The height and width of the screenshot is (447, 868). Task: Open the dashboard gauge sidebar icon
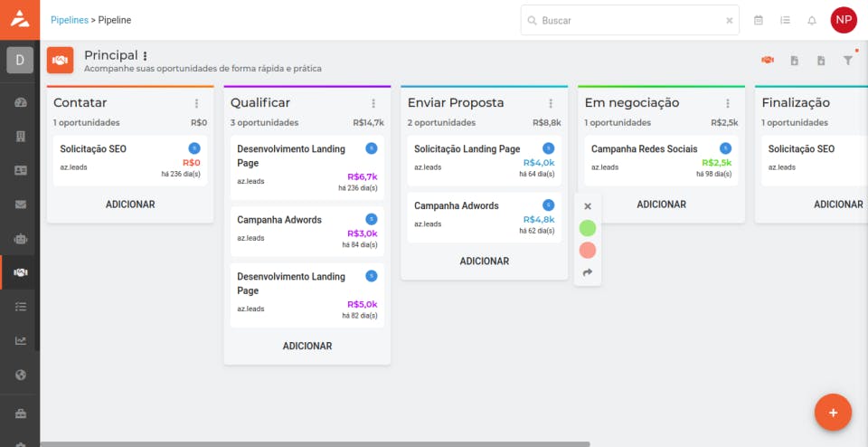tap(20, 102)
